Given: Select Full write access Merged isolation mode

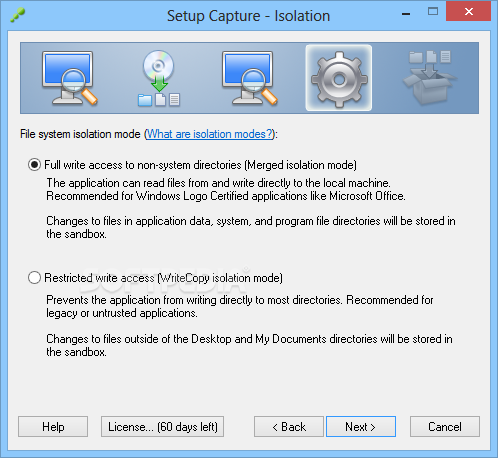Looking at the screenshot, I should point(192,165).
